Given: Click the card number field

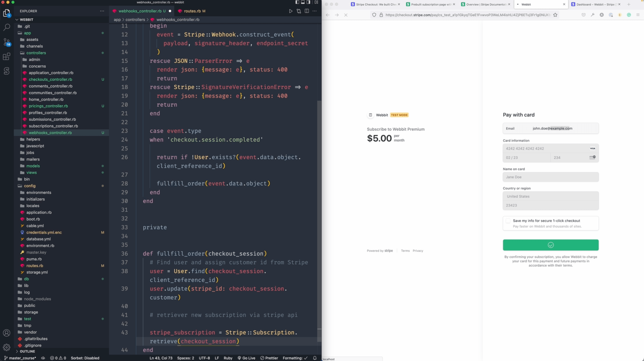Looking at the screenshot, I should pyautogui.click(x=550, y=148).
